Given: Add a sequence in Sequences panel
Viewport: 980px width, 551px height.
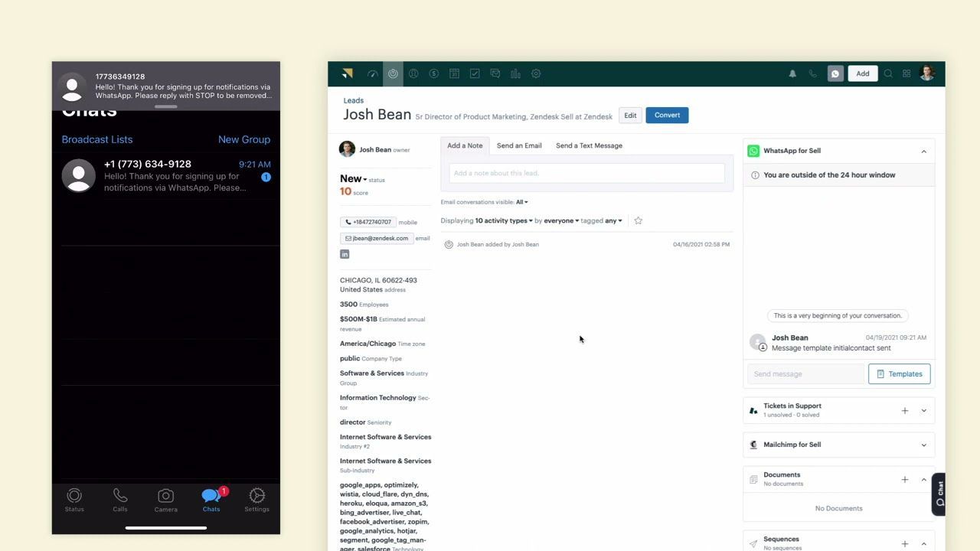Looking at the screenshot, I should [x=904, y=544].
